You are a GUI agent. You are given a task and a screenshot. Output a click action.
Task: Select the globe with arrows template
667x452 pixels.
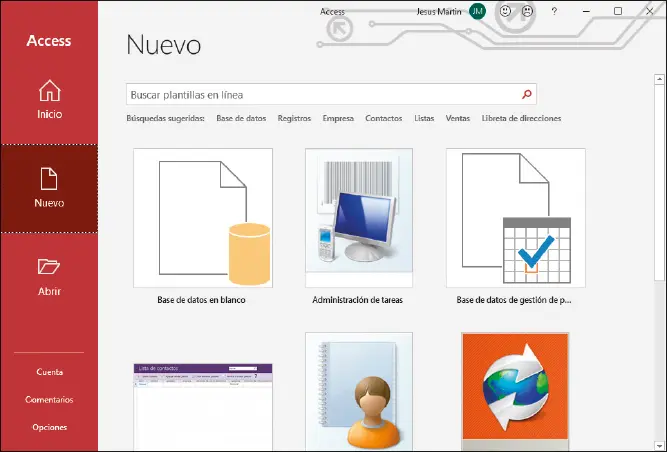point(515,391)
